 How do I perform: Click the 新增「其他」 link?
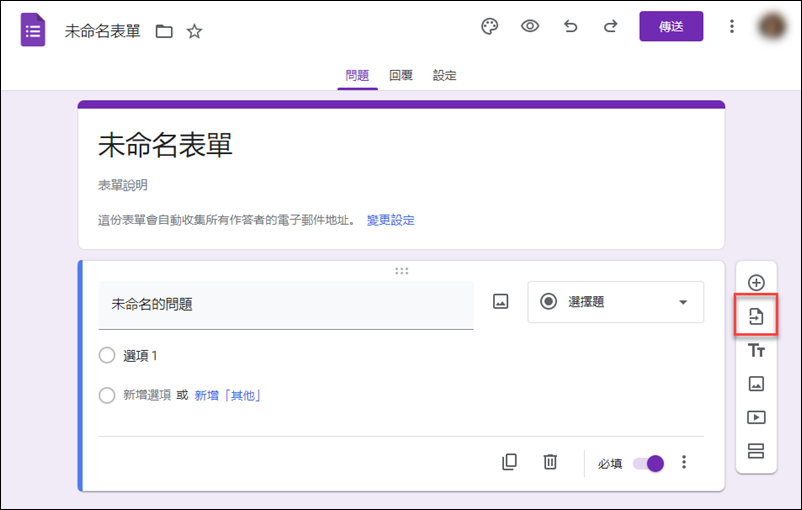tap(228, 395)
